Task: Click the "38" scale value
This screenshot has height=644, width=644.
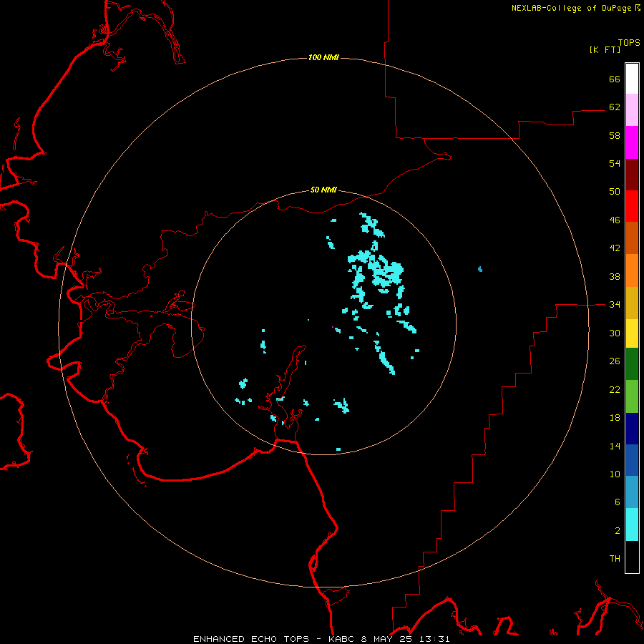Action: point(615,276)
